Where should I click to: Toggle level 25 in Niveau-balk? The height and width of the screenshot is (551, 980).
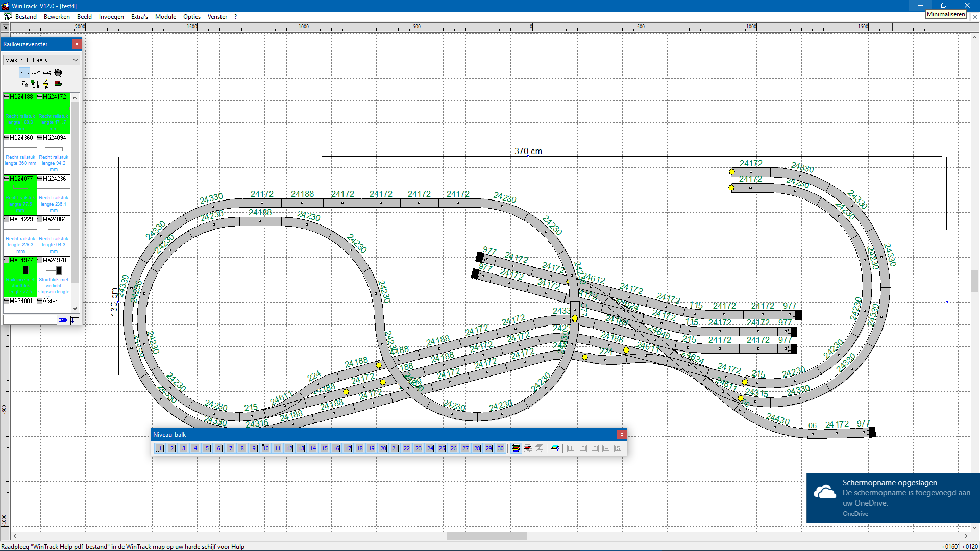[x=442, y=448]
